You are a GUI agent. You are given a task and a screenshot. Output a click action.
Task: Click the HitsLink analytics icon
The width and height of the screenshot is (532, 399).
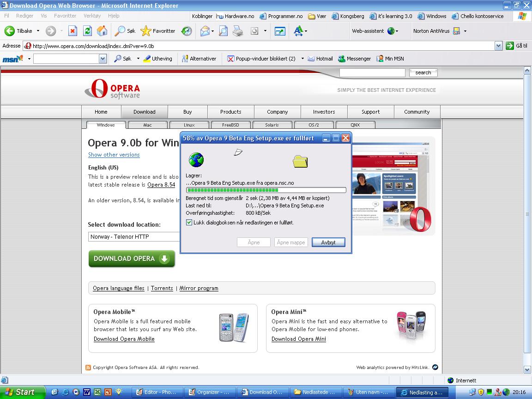(x=435, y=367)
